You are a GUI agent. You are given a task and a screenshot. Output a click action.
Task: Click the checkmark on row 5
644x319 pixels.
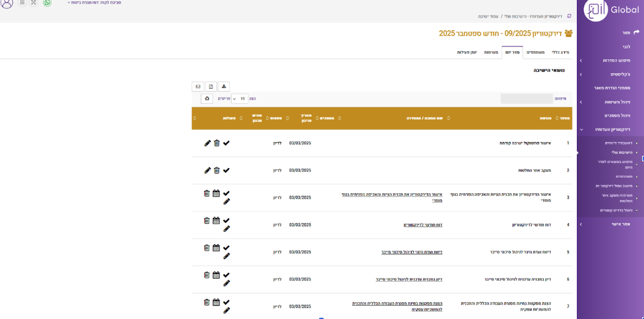[x=226, y=248]
